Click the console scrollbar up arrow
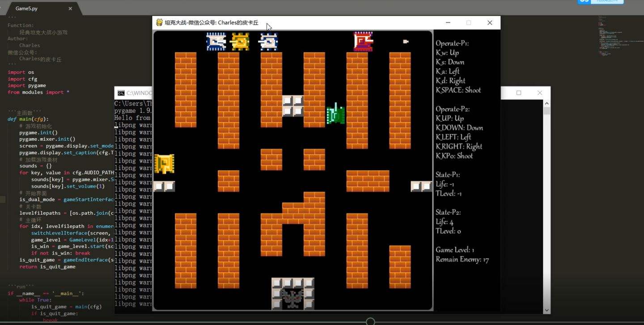Image resolution: width=644 pixels, height=325 pixels. coord(547,103)
